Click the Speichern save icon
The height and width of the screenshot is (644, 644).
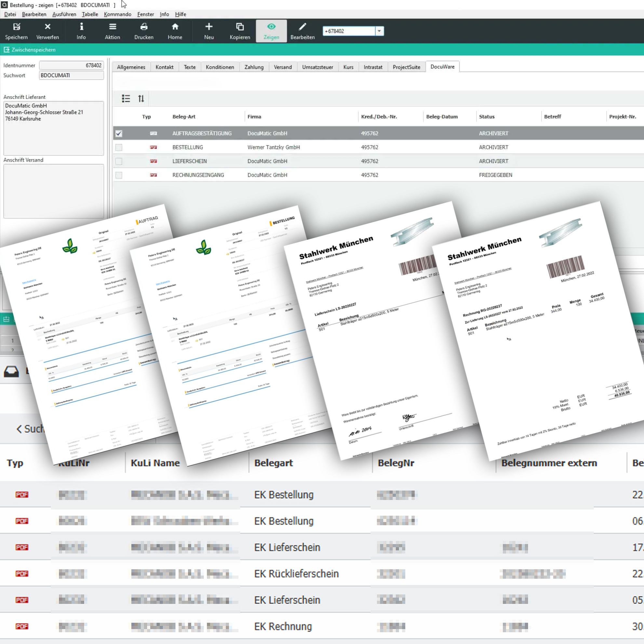pyautogui.click(x=16, y=27)
